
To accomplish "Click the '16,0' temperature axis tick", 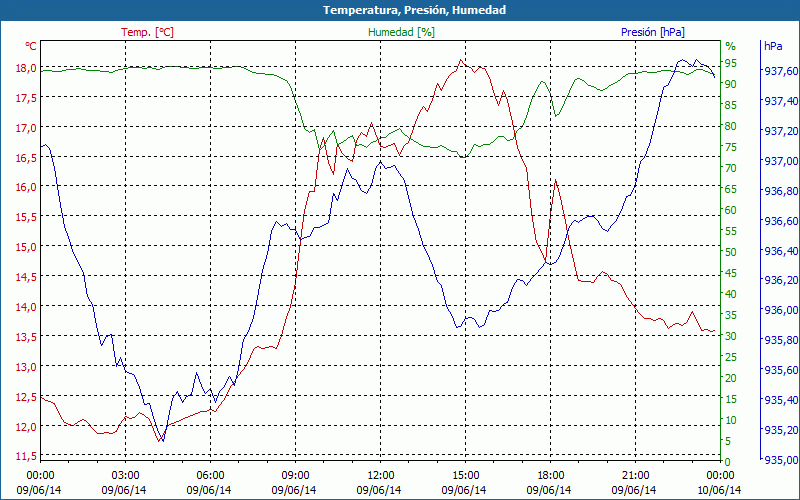I will pos(26,187).
